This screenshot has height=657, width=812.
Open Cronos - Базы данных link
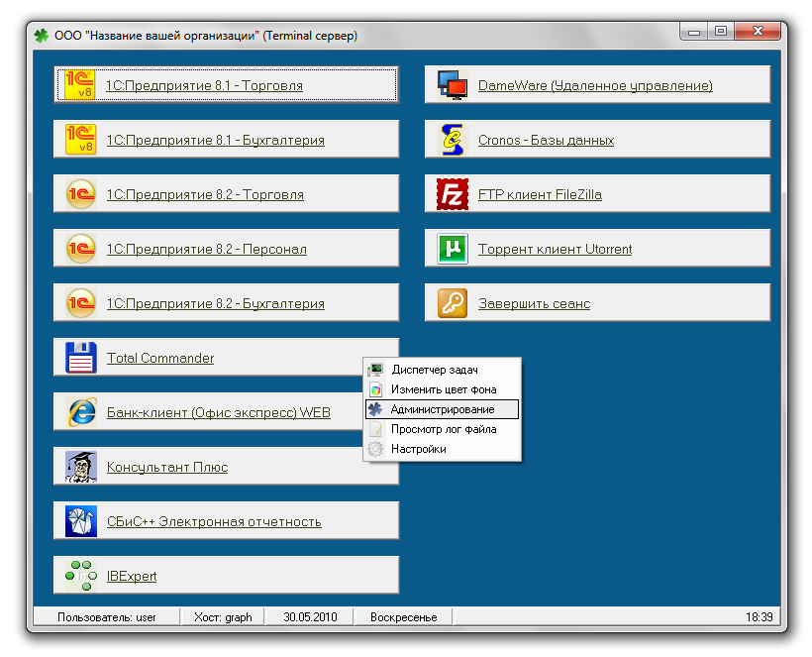[x=546, y=140]
